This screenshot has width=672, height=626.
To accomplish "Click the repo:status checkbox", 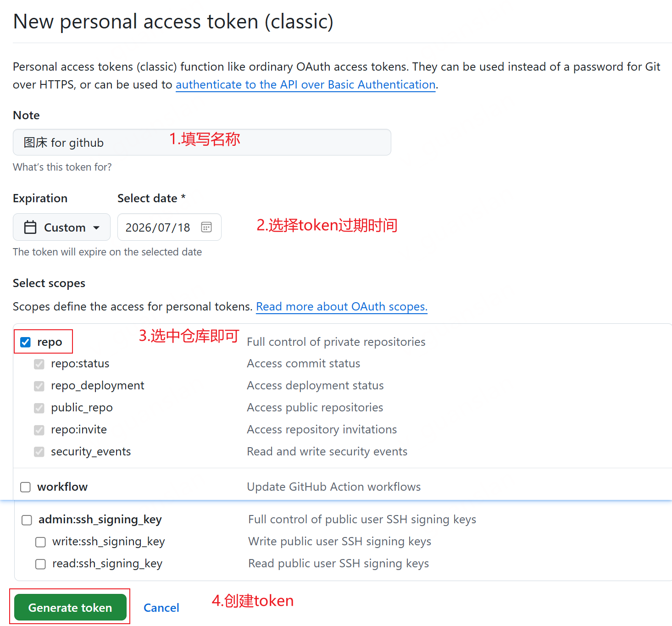I will [x=39, y=364].
